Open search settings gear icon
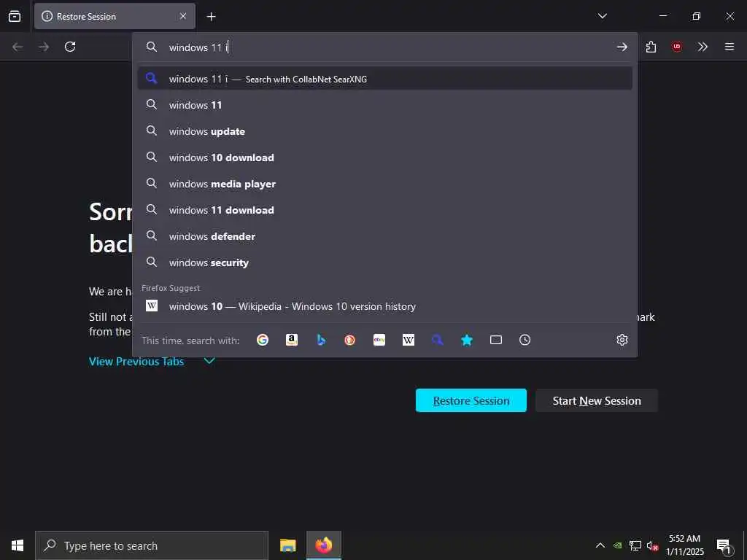This screenshot has width=747, height=560. coord(622,340)
